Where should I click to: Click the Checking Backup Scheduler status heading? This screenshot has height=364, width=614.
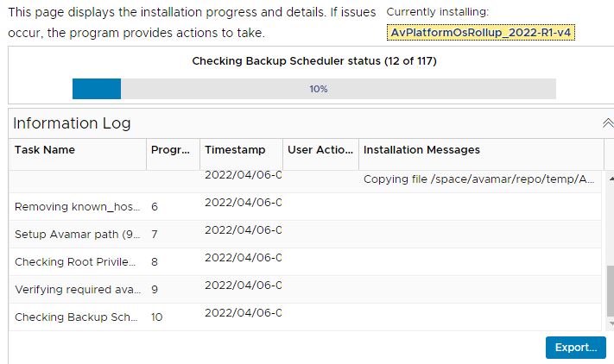pyautogui.click(x=314, y=61)
